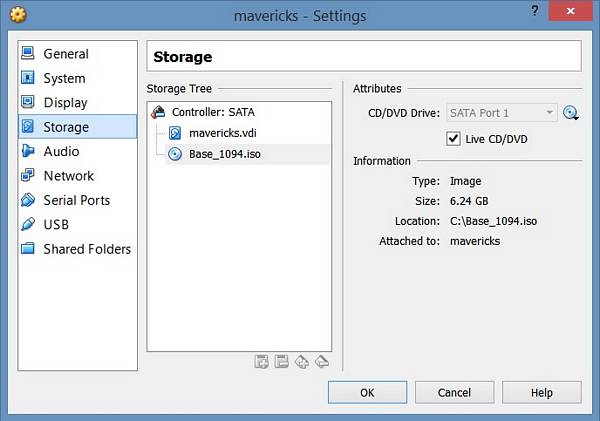Open the Serial Ports settings

(76, 200)
